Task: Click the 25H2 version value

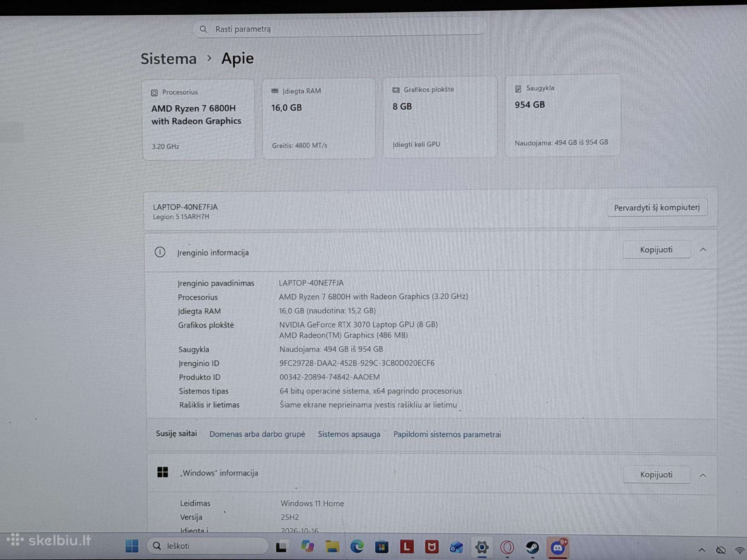Action: [x=290, y=517]
